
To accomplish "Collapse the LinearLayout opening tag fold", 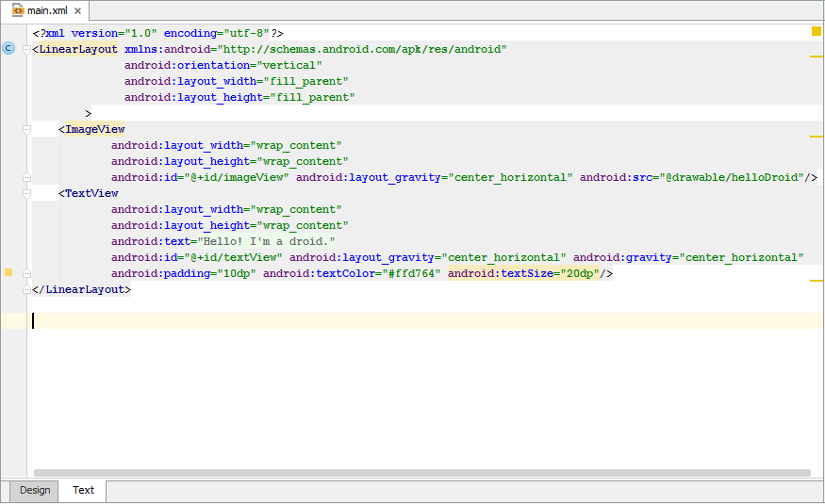I will 27,49.
